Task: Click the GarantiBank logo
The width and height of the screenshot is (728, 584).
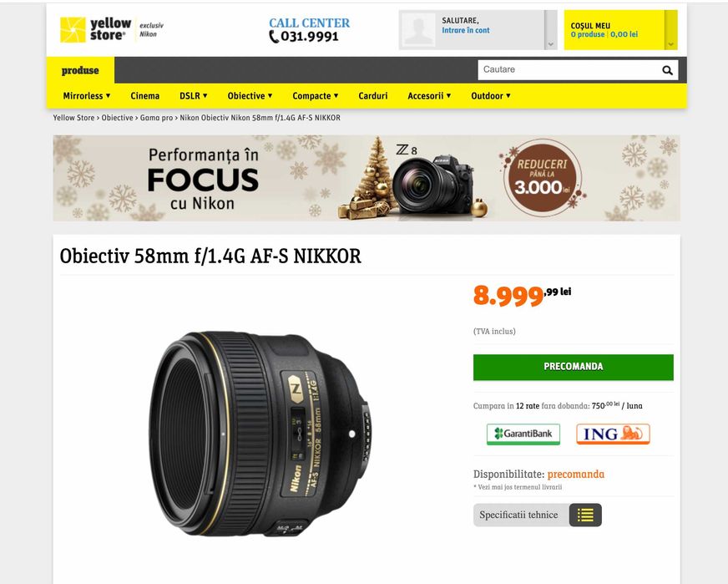Action: (x=523, y=434)
